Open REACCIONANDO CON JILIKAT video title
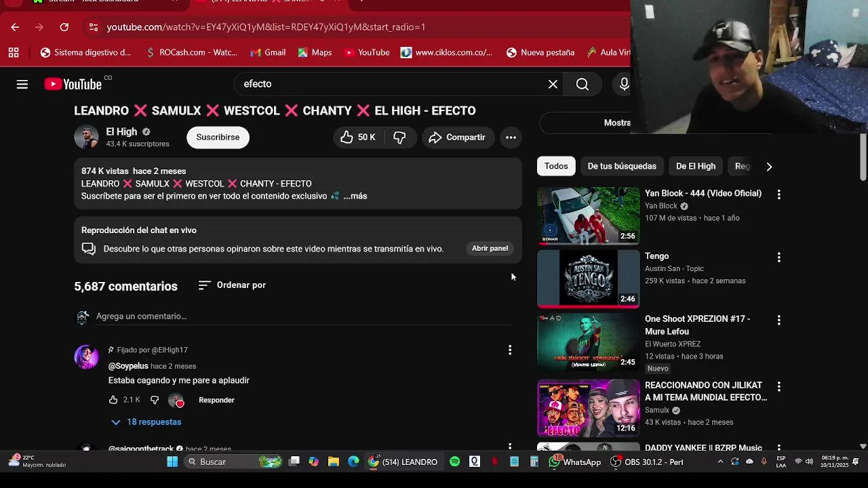 pyautogui.click(x=706, y=392)
